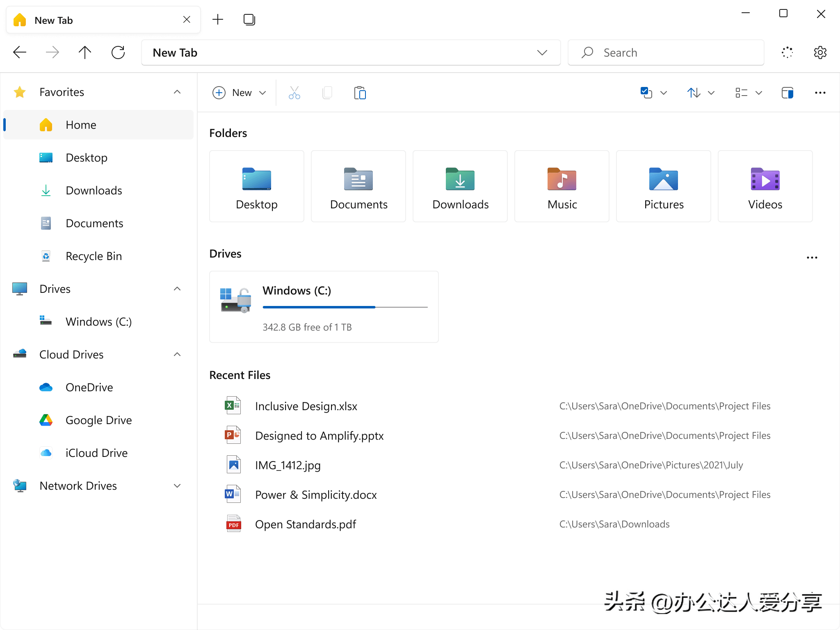
Task: Click the Copy icon in toolbar
Action: [327, 93]
